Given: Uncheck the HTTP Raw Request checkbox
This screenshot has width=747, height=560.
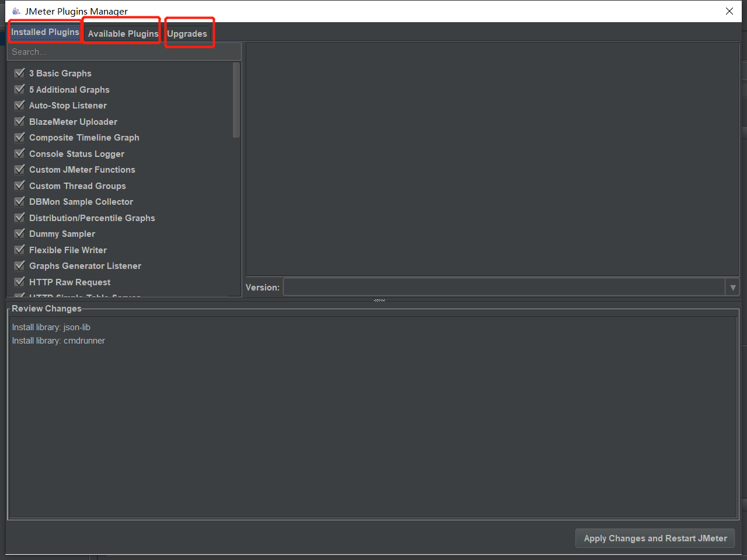Looking at the screenshot, I should (x=19, y=282).
